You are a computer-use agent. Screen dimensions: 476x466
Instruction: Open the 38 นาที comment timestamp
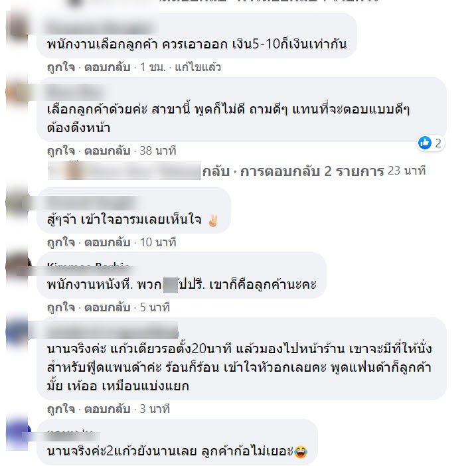point(158,151)
